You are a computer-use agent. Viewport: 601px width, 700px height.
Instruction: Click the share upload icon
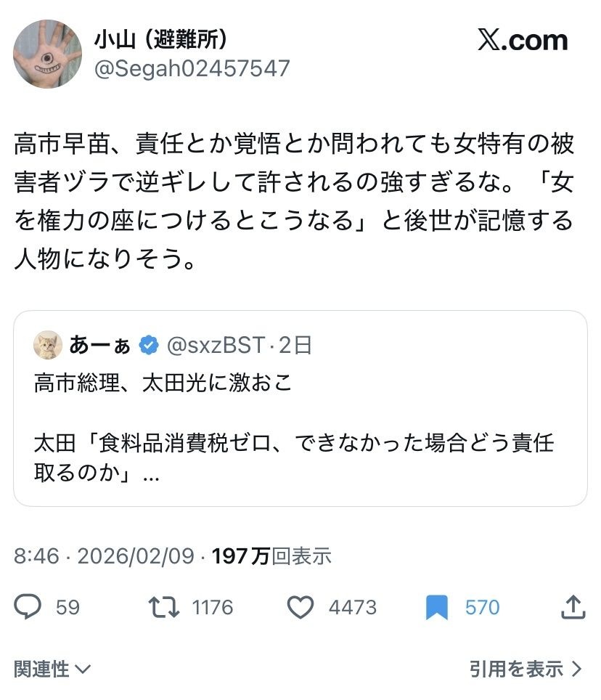click(x=573, y=607)
